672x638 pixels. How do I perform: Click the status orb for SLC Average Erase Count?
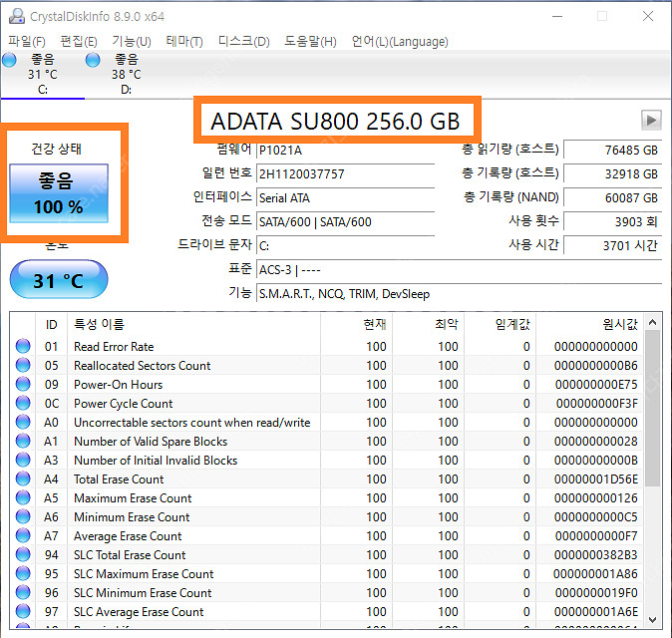(x=23, y=611)
